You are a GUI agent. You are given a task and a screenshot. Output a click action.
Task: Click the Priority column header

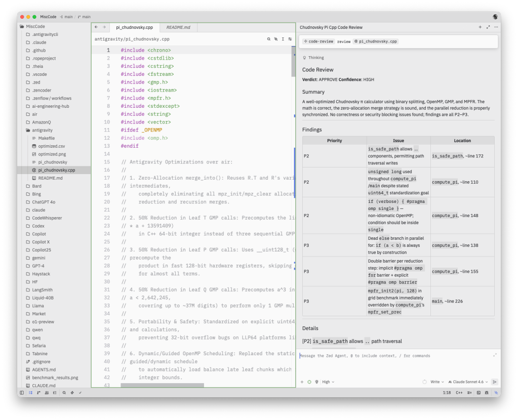(334, 141)
